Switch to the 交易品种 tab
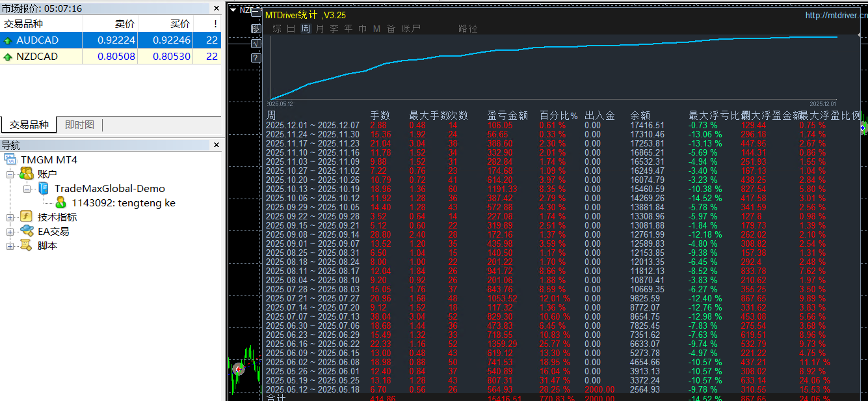This screenshot has height=401, width=868. point(29,125)
